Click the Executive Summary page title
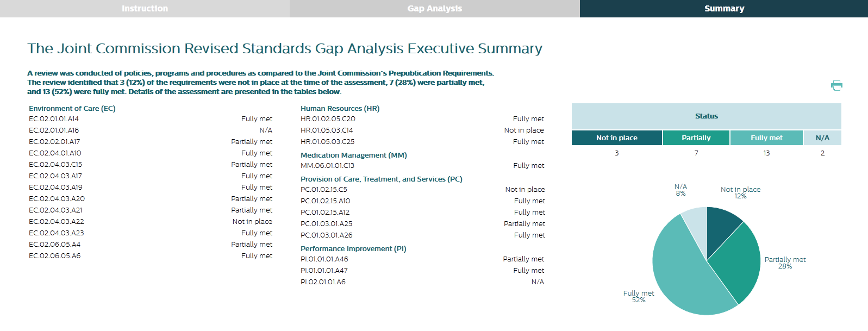Image resolution: width=868 pixels, height=331 pixels. (x=285, y=48)
